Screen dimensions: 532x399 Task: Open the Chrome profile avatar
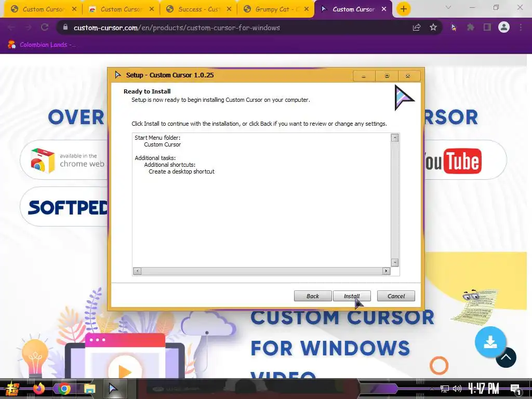click(504, 27)
